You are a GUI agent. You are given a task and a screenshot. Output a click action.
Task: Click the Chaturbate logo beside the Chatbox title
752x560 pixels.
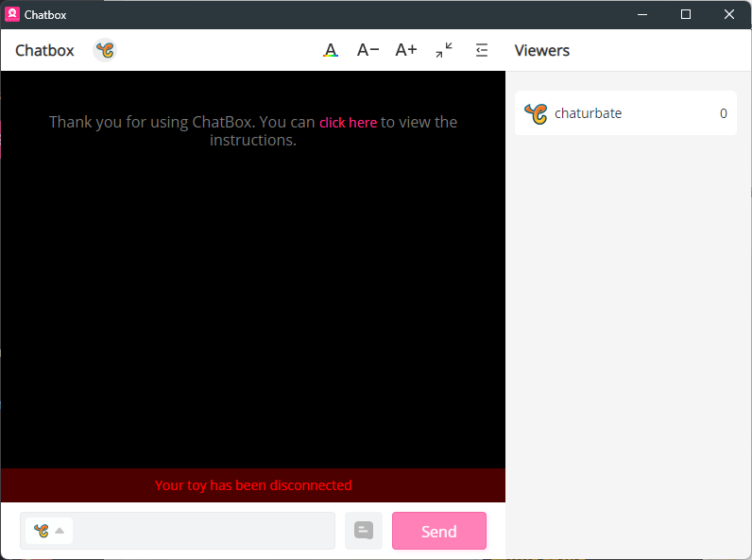[x=105, y=51]
